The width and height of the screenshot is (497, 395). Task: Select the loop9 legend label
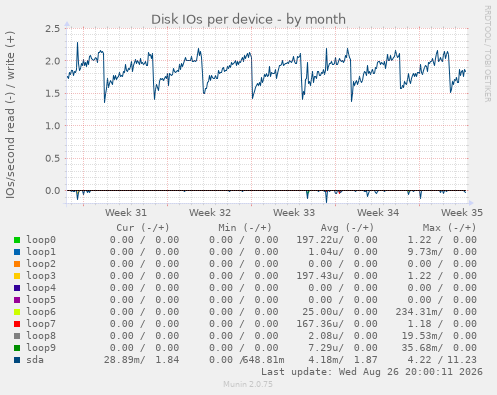click(41, 348)
